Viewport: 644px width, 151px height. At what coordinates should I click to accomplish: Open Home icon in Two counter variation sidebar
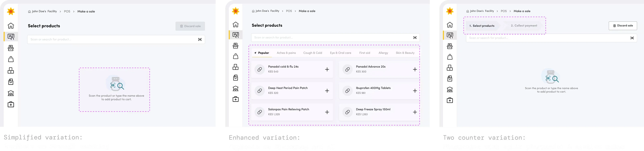[x=450, y=25]
